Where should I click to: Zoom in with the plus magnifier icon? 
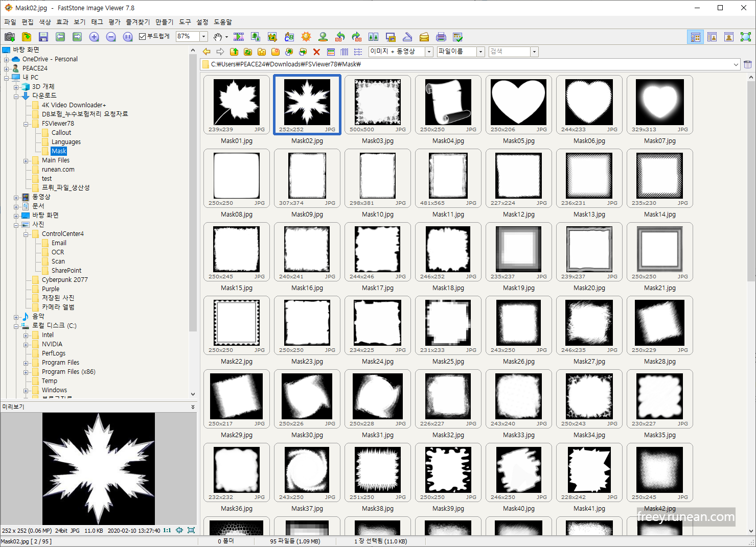point(94,37)
